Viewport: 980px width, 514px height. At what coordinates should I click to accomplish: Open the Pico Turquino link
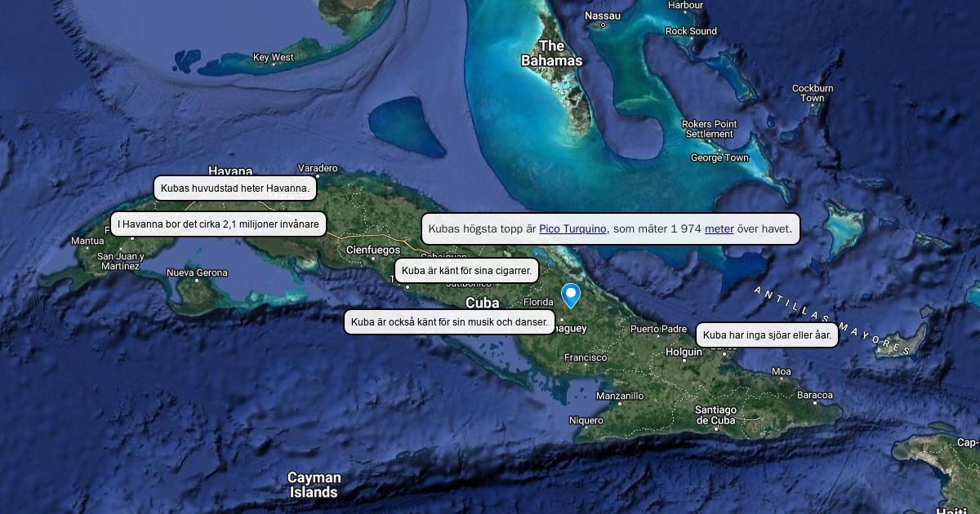coord(572,229)
